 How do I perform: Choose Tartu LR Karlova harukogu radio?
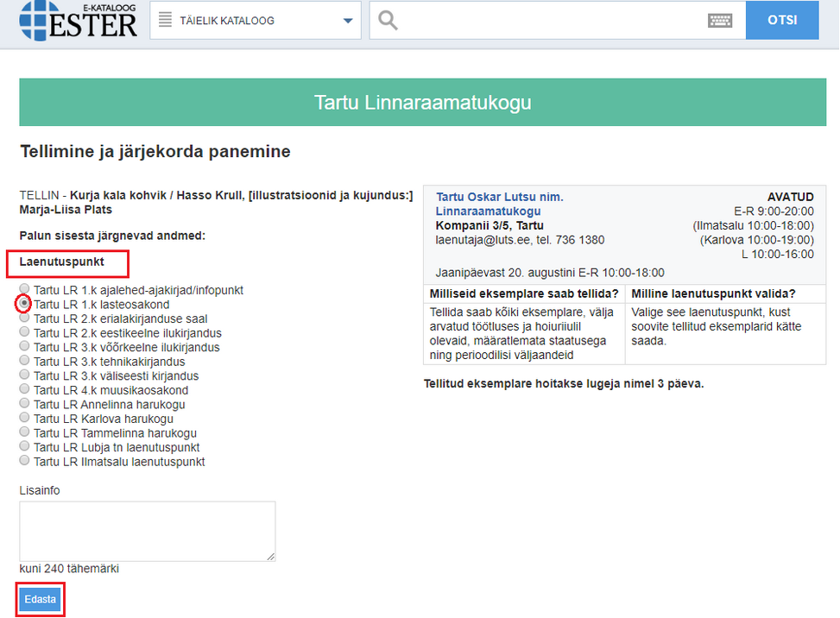(24, 418)
